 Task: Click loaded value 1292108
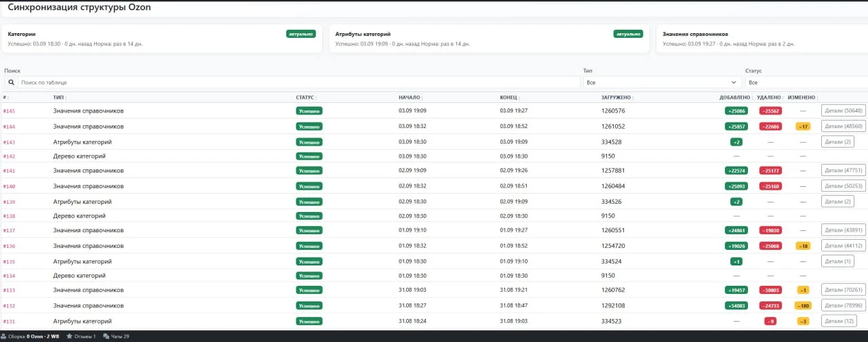coord(613,305)
